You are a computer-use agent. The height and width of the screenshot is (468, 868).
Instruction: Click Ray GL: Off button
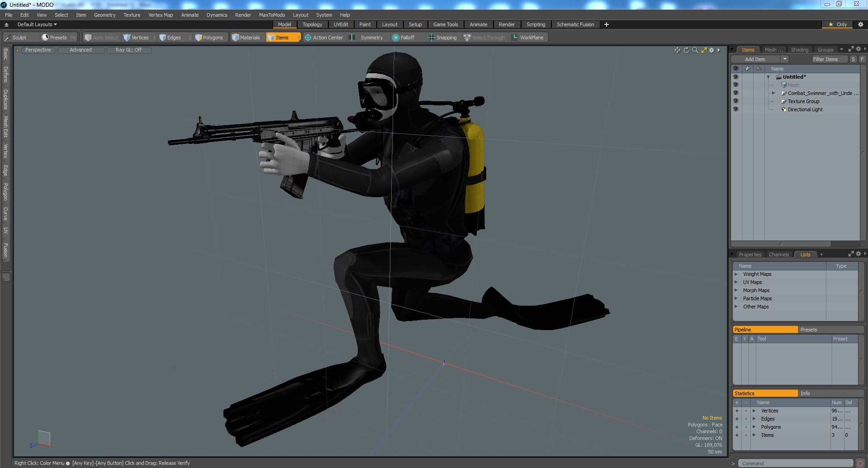128,50
